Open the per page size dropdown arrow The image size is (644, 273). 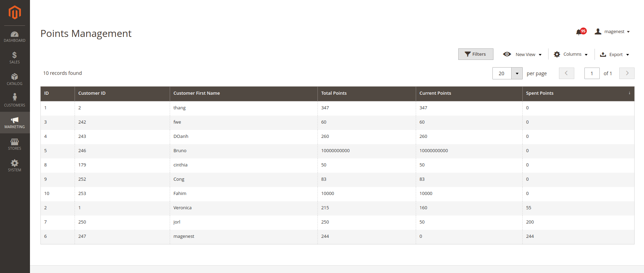pos(517,73)
